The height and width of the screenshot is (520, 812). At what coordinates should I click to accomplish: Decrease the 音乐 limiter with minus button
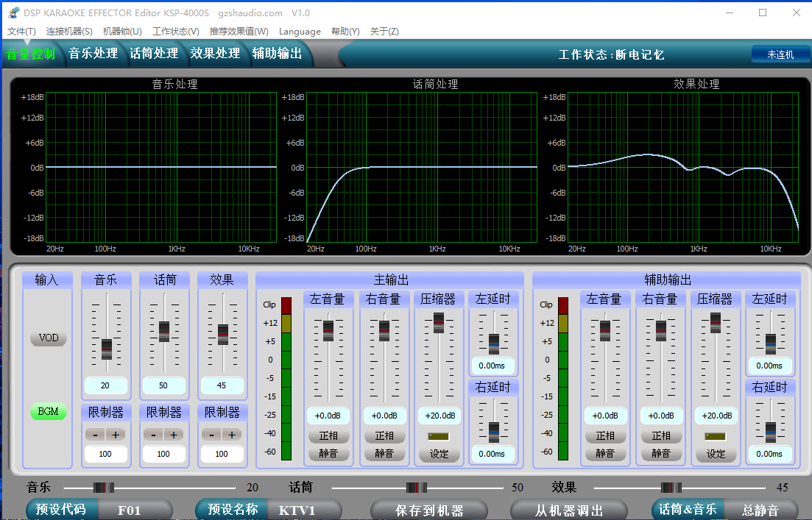tap(95, 435)
